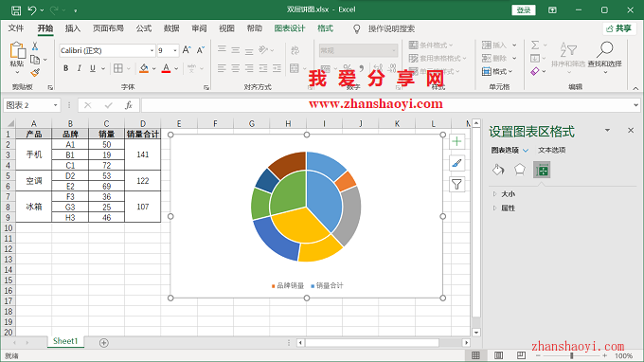Click the 登录 sign-in button
The height and width of the screenshot is (362, 644).
pos(523,10)
